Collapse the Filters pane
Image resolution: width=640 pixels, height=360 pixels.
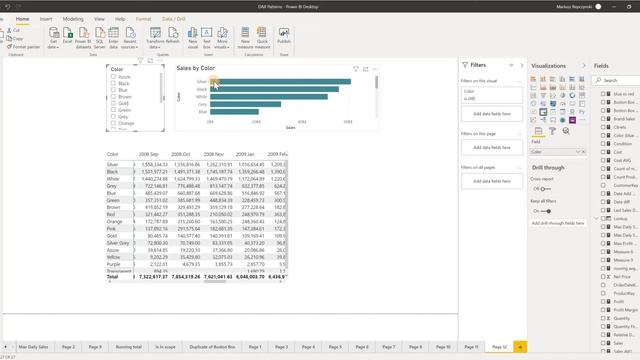[x=522, y=65]
